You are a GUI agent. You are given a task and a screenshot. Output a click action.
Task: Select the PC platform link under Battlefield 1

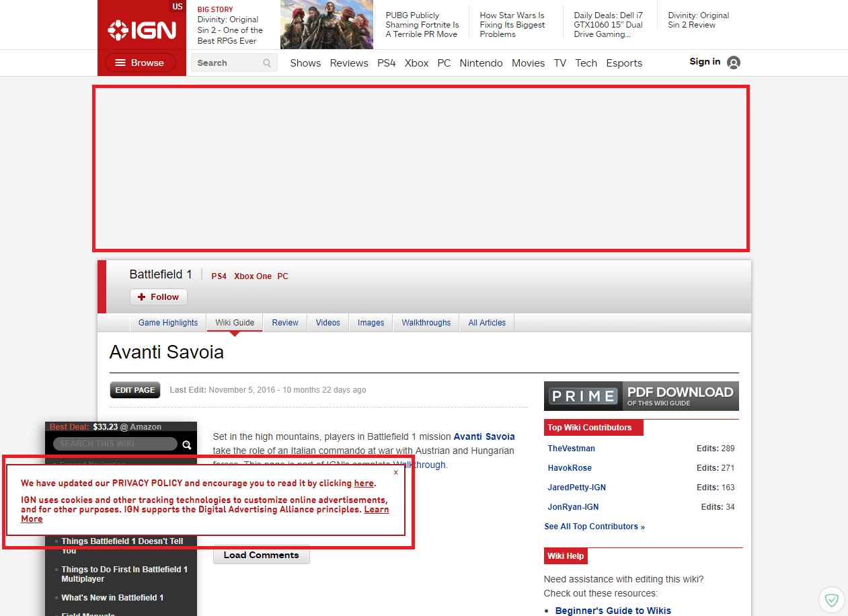[x=282, y=276]
